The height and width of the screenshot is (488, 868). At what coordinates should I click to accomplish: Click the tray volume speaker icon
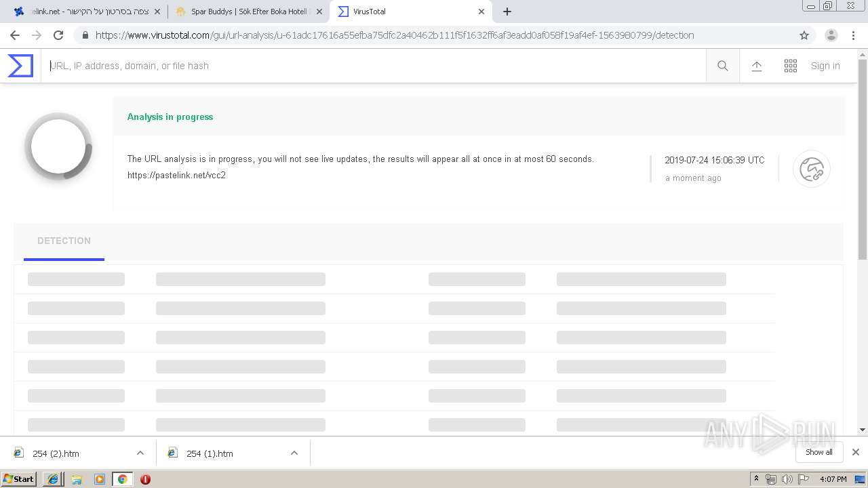coord(787,479)
